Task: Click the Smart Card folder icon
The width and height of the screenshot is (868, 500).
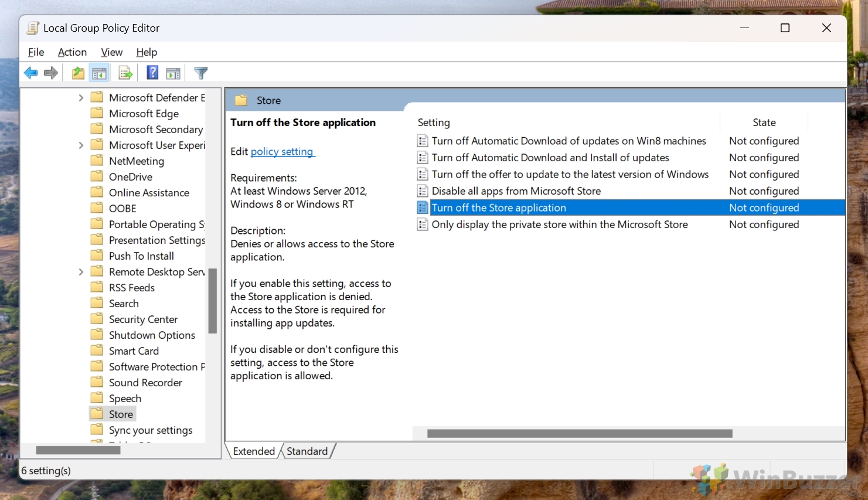Action: (97, 351)
